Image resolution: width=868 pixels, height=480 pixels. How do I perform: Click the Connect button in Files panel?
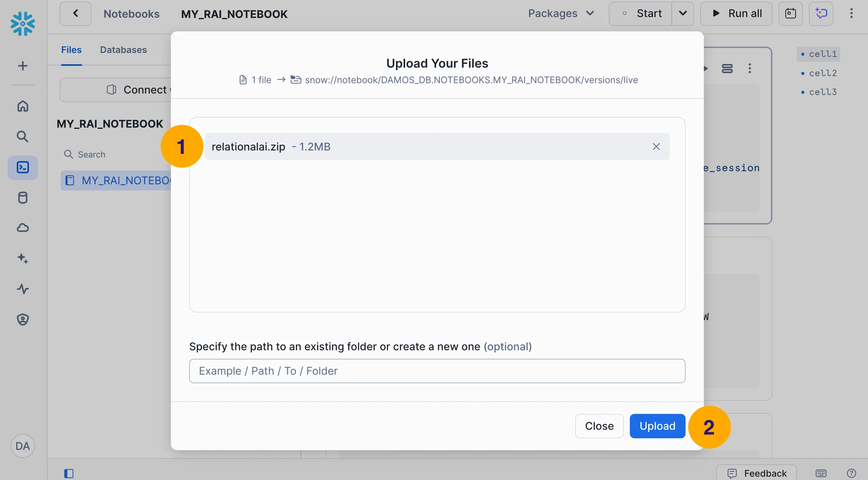tap(115, 90)
